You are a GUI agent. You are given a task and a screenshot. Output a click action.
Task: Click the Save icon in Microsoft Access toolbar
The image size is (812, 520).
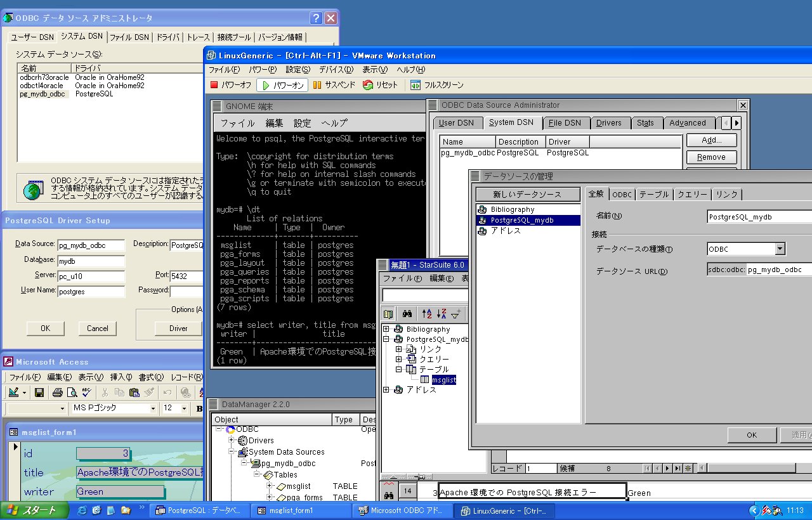point(39,393)
